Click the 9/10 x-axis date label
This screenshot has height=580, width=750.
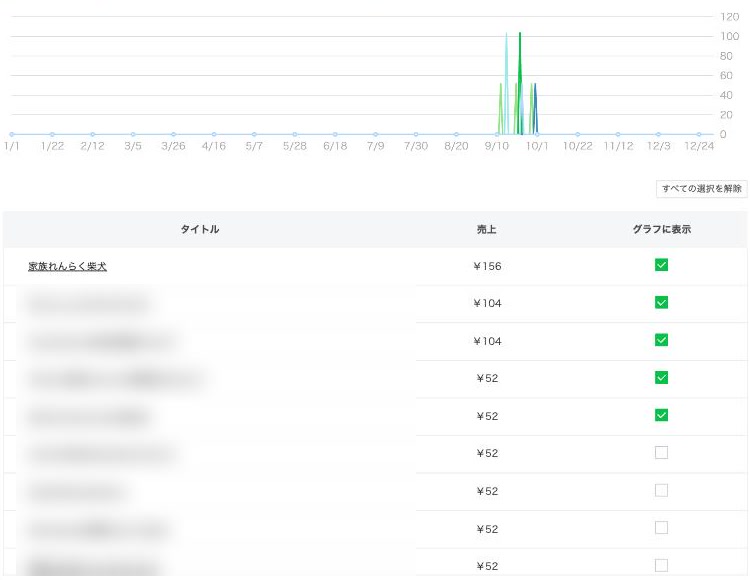496,146
